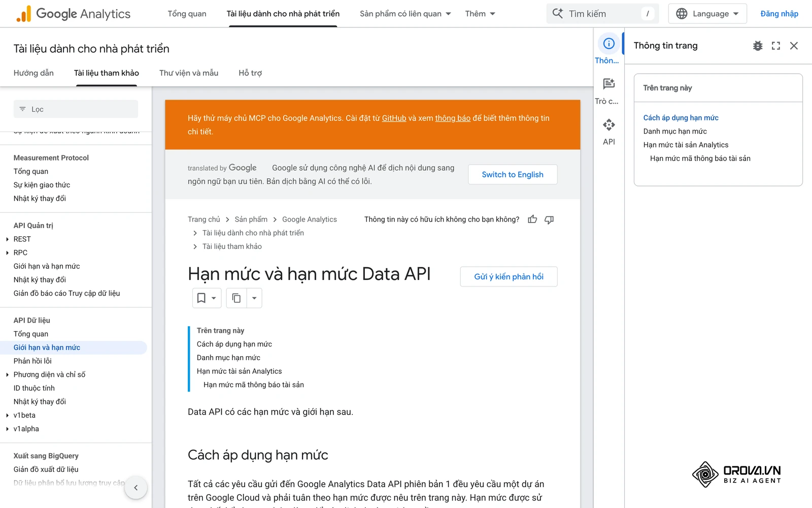
Task: Click the bookmark icon button
Action: pos(207,298)
